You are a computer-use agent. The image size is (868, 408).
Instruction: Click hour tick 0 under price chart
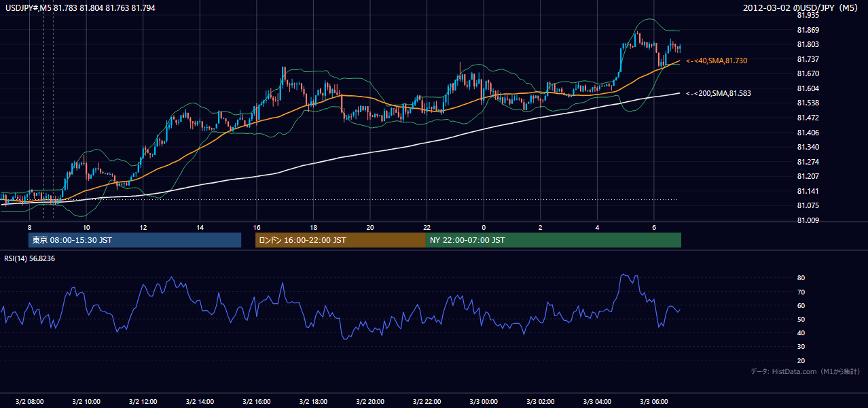(484, 227)
